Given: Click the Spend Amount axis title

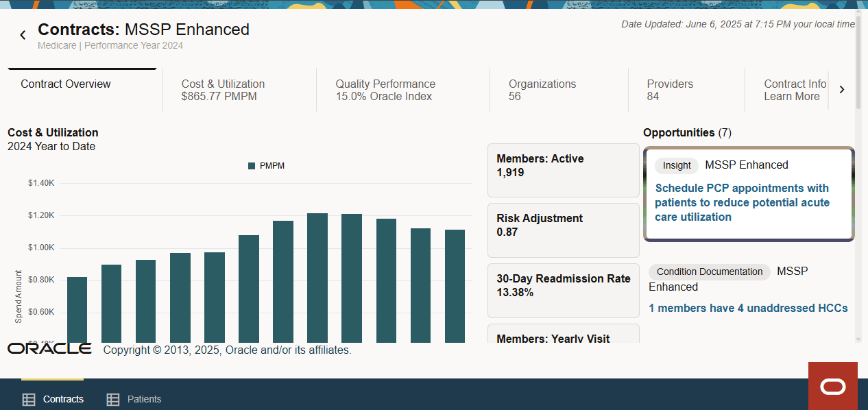Looking at the screenshot, I should (x=19, y=296).
